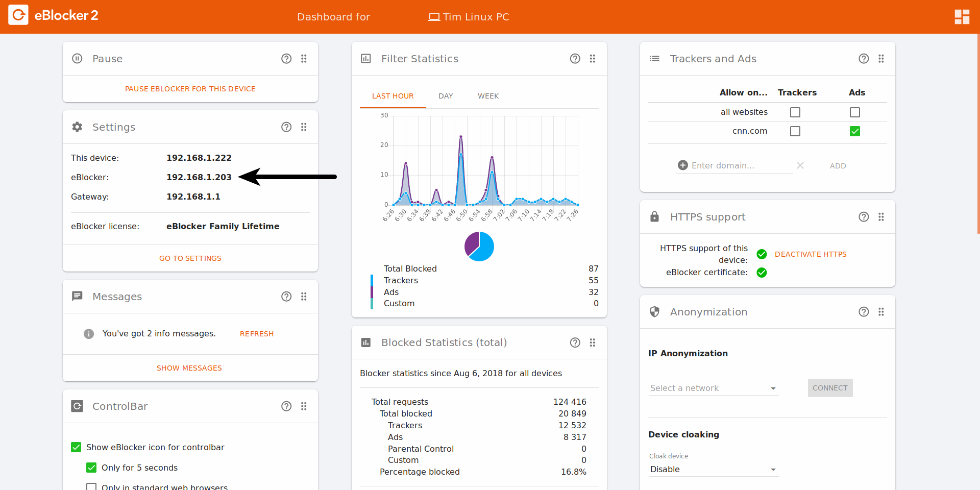Click the Messages card drag handle

[304, 297]
